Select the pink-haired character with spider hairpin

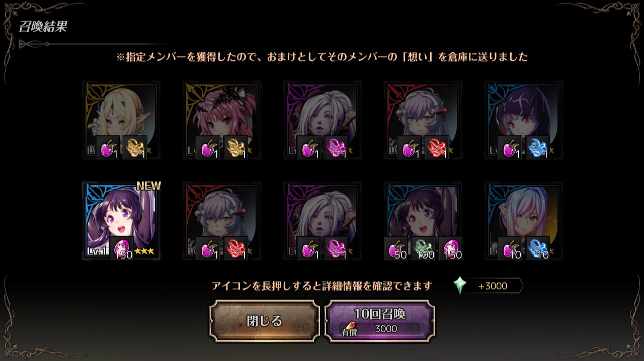click(x=222, y=121)
